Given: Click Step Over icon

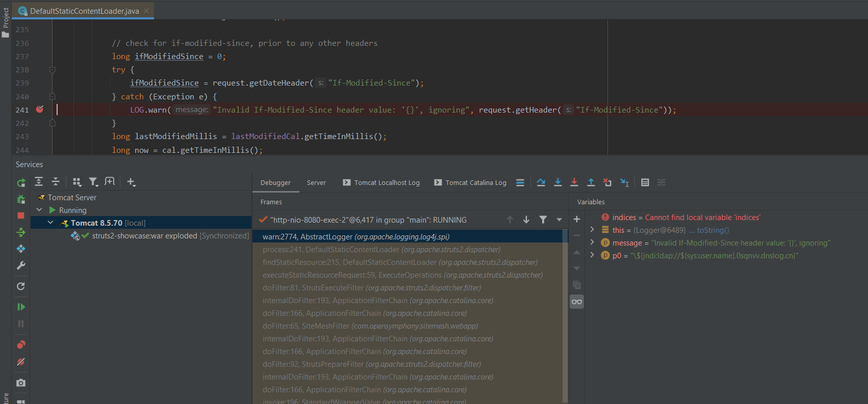Looking at the screenshot, I should pyautogui.click(x=541, y=182).
